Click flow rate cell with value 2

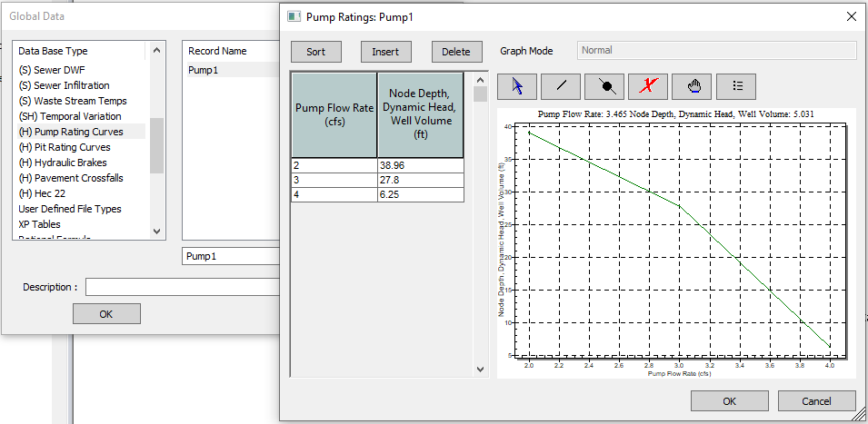point(334,165)
